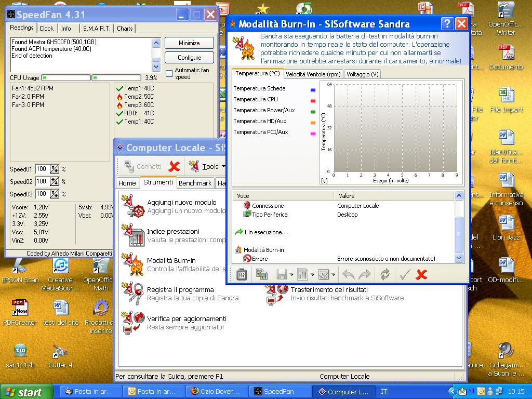The height and width of the screenshot is (399, 532).
Task: Select the san1117b zip file icon
Action: point(20,356)
